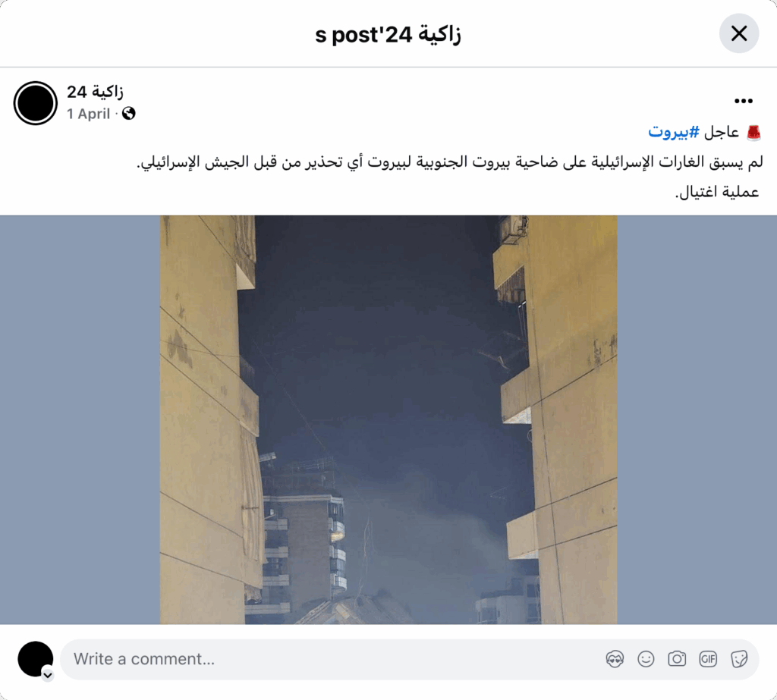
Task: Attach a photo with camera icon
Action: pyautogui.click(x=677, y=659)
